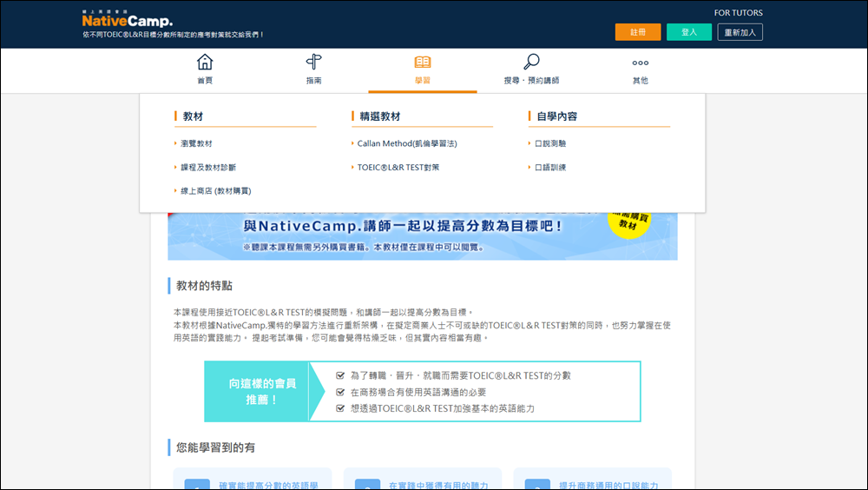Click the open-book learning icon (學習)
The image size is (868, 490).
[423, 62]
